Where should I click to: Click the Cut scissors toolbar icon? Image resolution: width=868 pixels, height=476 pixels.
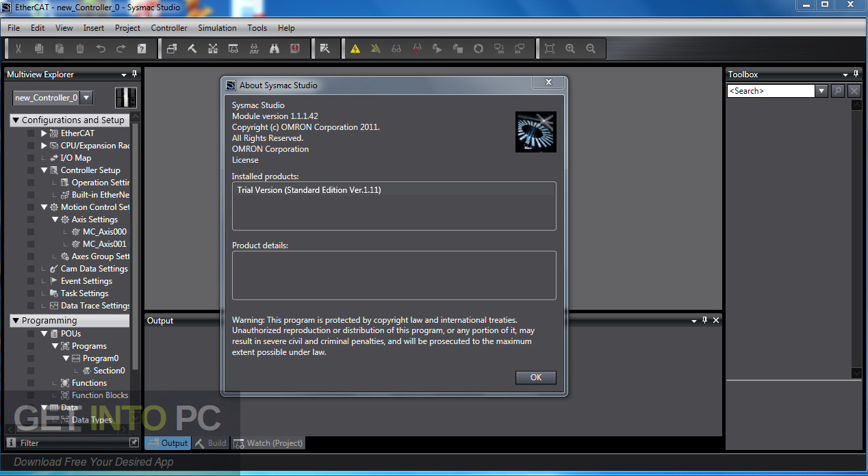click(18, 49)
